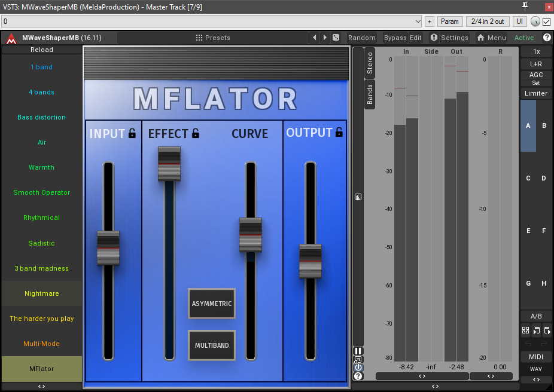
Task: Pause the meters with the pause icon
Action: tap(358, 351)
